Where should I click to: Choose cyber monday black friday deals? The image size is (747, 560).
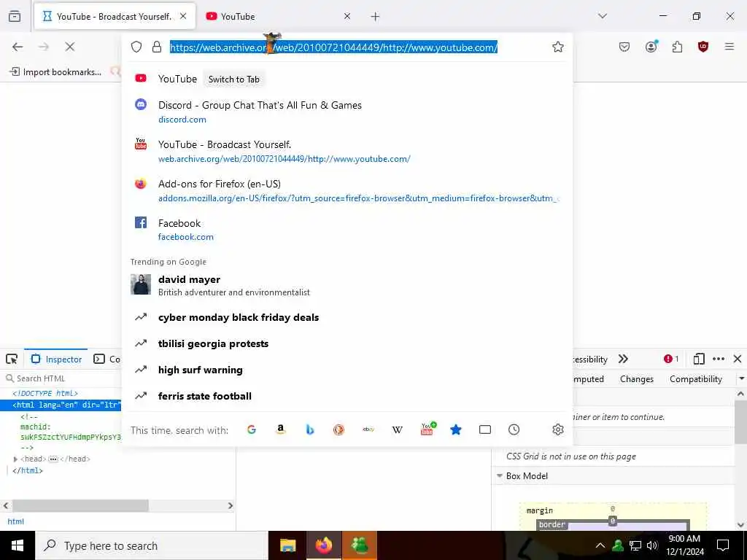click(x=347, y=317)
